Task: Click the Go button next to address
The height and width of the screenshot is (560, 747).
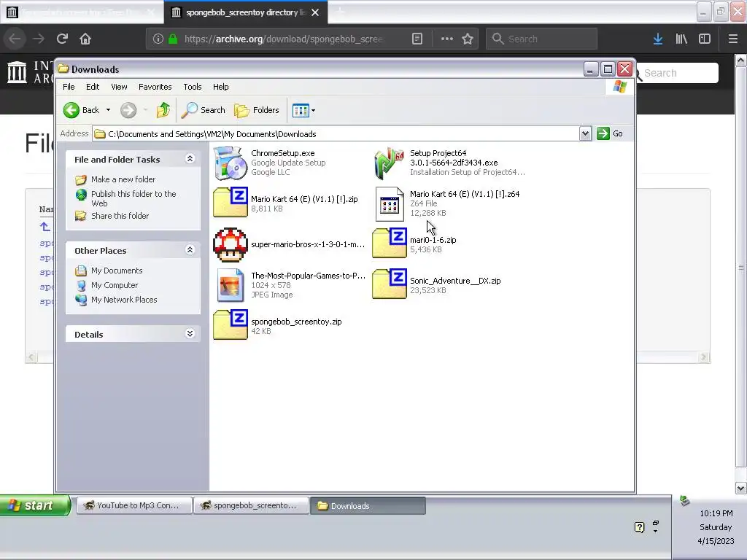Action: (x=610, y=134)
